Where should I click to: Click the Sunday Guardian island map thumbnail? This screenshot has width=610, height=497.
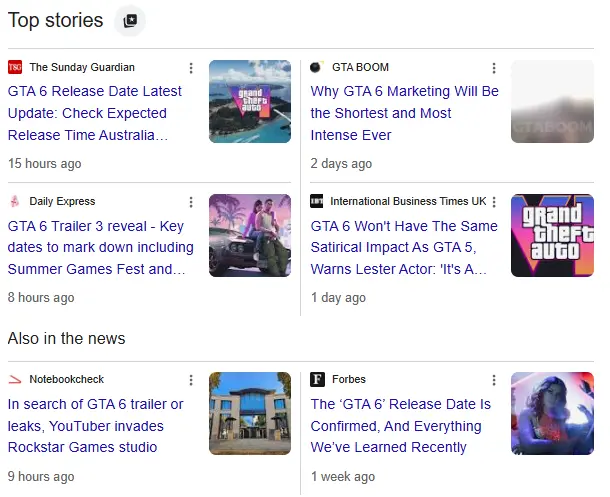[x=250, y=102]
